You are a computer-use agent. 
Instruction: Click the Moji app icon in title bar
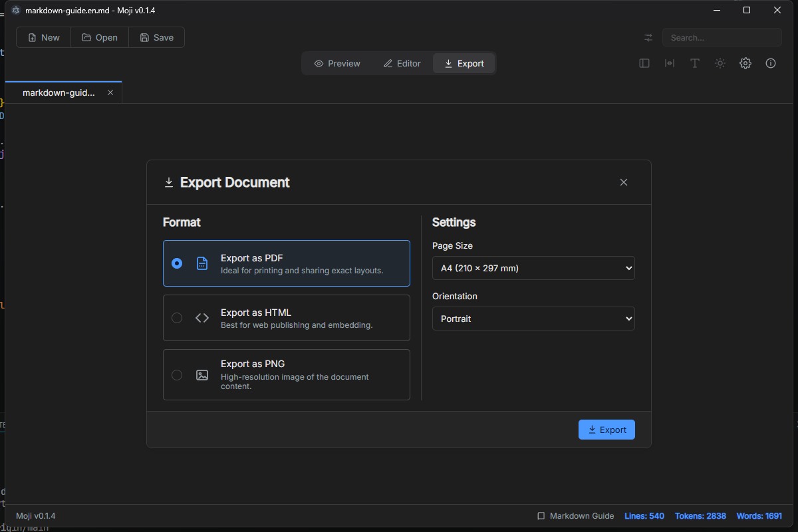click(x=16, y=11)
